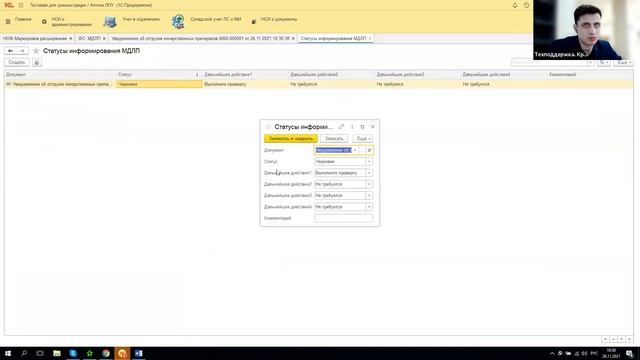Click the Создать button
Image resolution: width=640 pixels, height=360 pixels.
(x=17, y=62)
